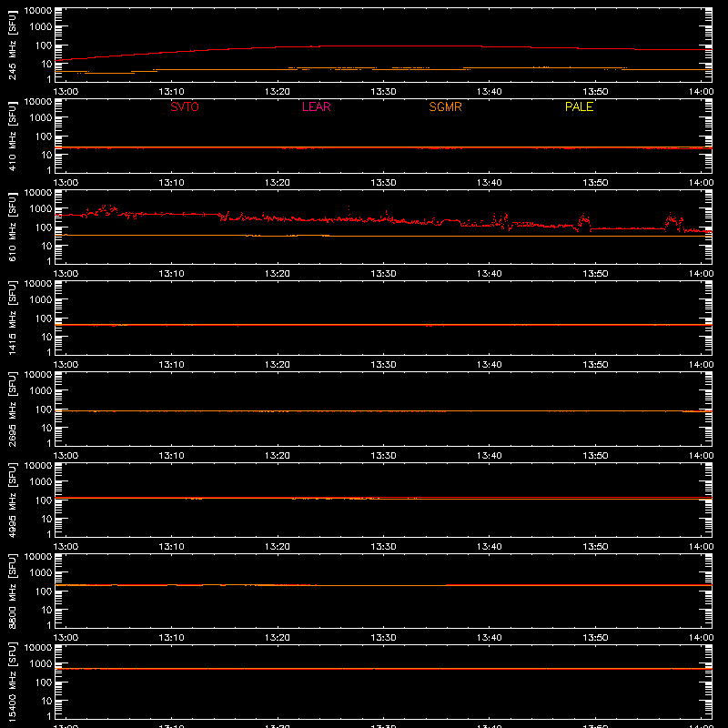
Task: Click the 1000 tick label on 15400 MHz axis
Action: (x=41, y=664)
